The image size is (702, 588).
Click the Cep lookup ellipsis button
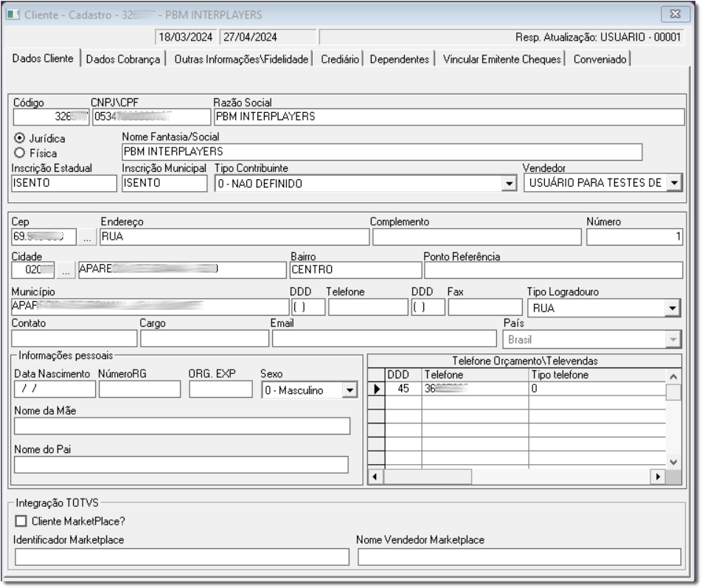[x=87, y=238]
